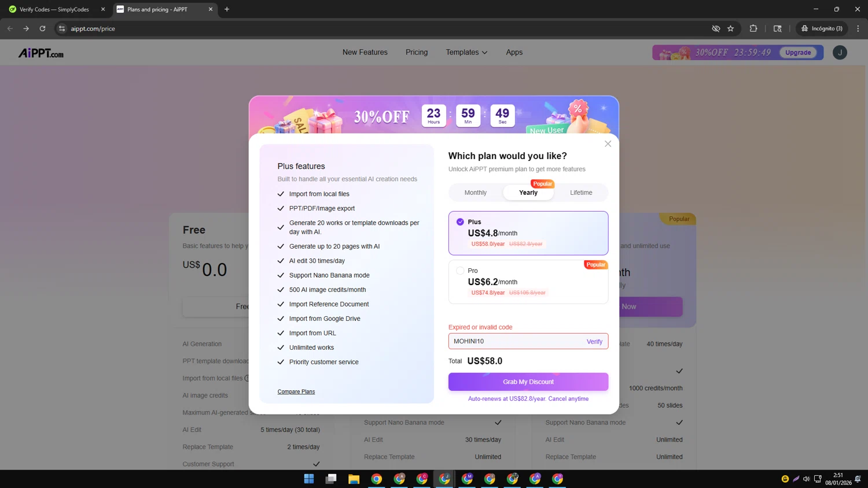Bookmark this page with star icon

click(x=730, y=28)
